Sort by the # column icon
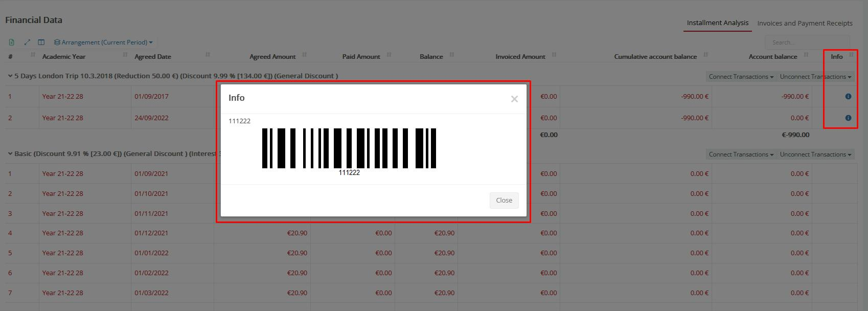This screenshot has height=311, width=868. click(33, 54)
